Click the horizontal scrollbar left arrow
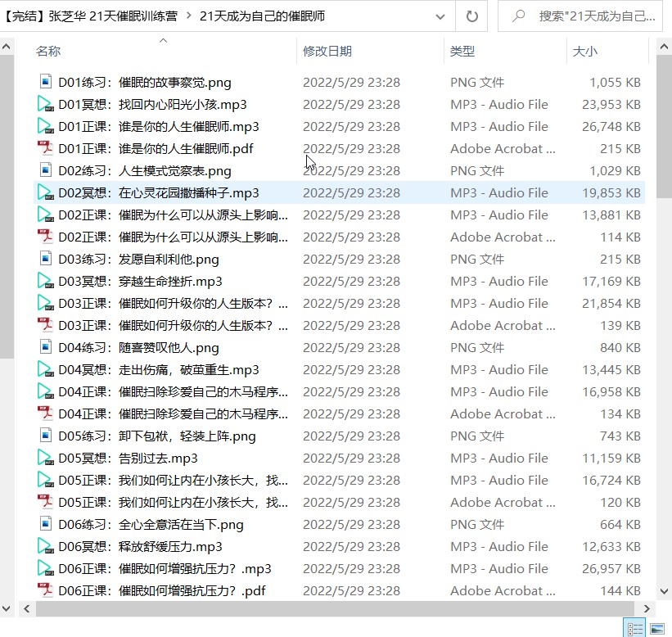 26,608
